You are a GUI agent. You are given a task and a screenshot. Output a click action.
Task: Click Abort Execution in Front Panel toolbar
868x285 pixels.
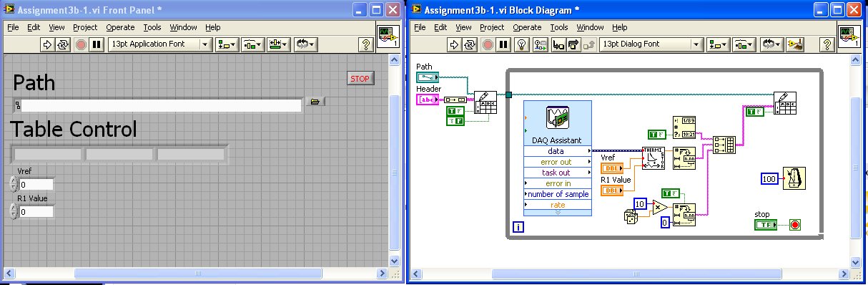pos(80,44)
